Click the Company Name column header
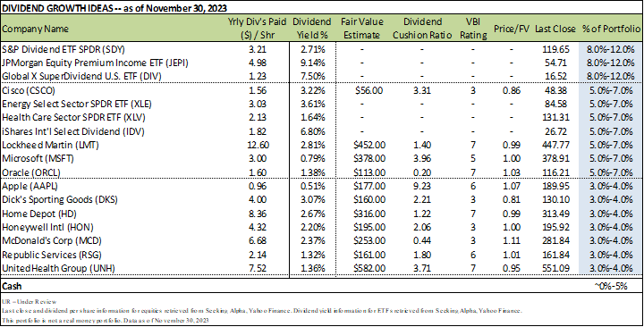The width and height of the screenshot is (644, 327). tap(36, 29)
